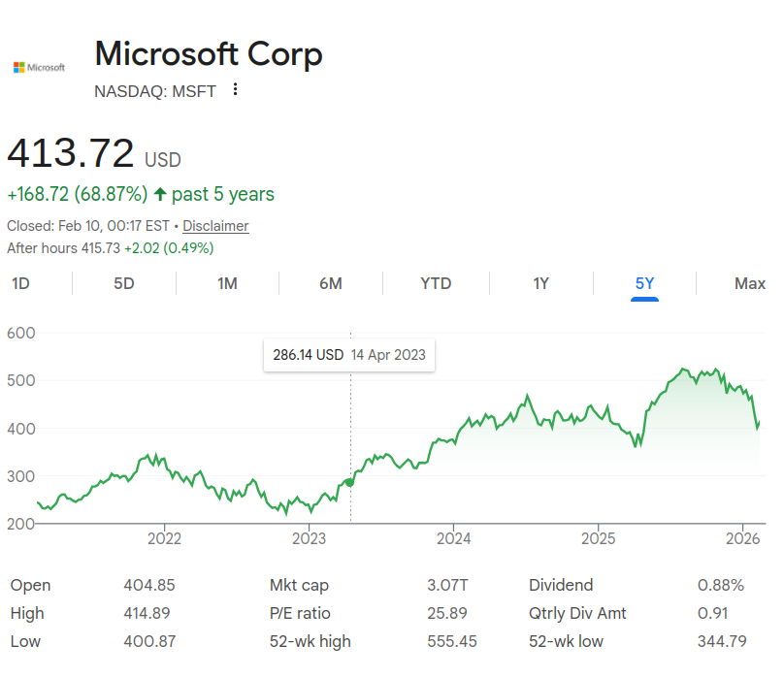The height and width of the screenshot is (677, 784).
Task: Switch to the 1Y range tab
Action: click(x=541, y=283)
